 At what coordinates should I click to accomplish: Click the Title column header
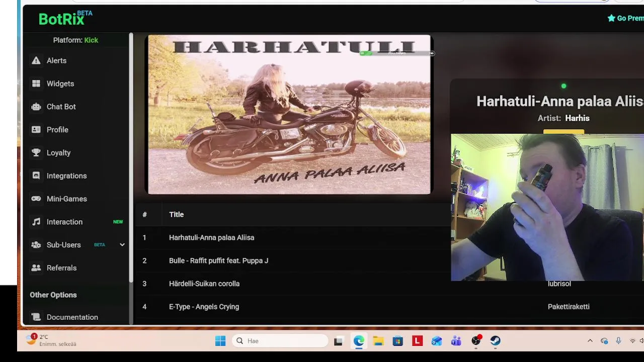[176, 215]
